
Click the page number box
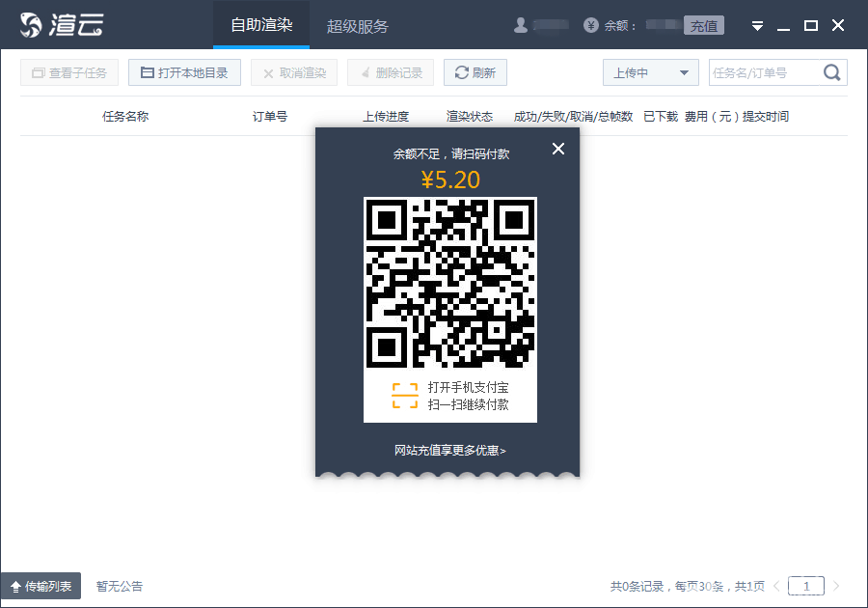coord(806,586)
